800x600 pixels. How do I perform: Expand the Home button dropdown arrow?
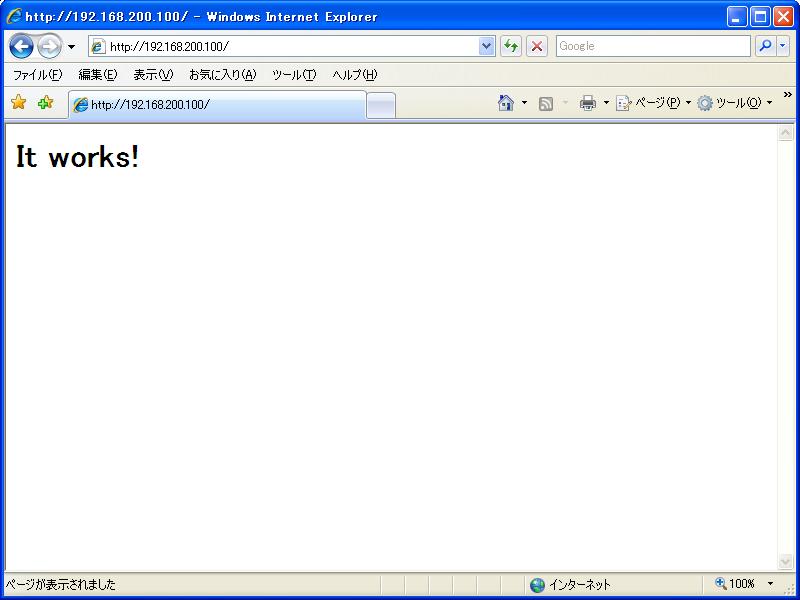tap(524, 103)
